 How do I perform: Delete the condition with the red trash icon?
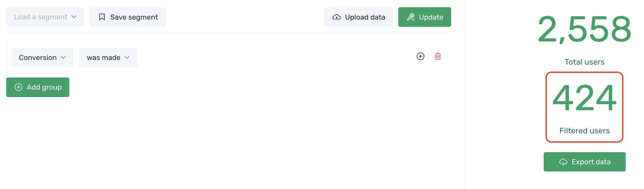(x=438, y=56)
